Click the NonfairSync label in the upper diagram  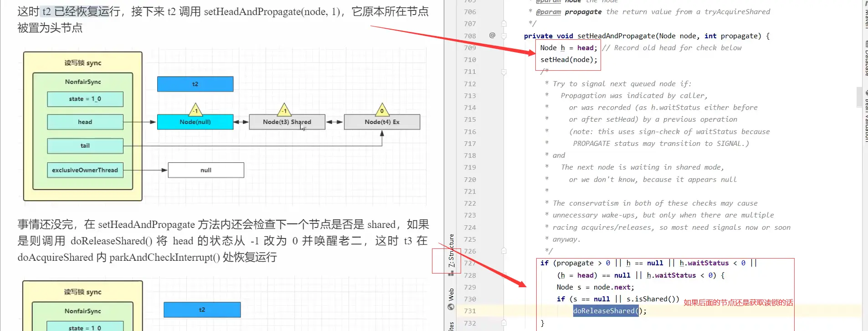(x=83, y=82)
